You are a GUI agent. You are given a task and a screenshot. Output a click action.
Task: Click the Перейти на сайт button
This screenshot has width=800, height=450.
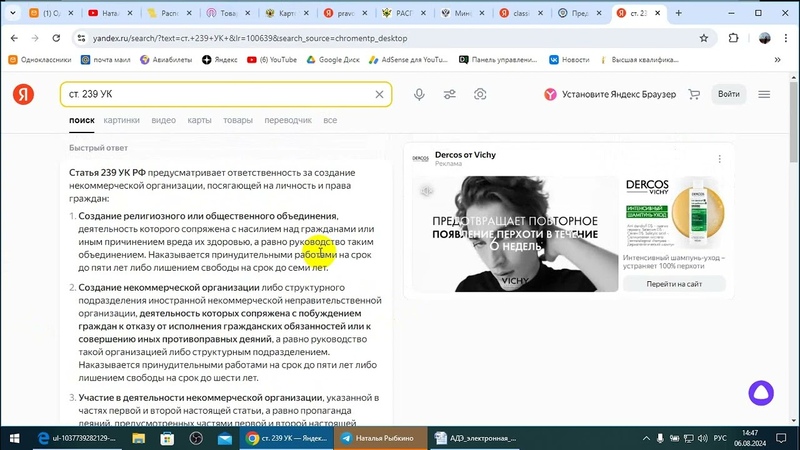pos(674,284)
